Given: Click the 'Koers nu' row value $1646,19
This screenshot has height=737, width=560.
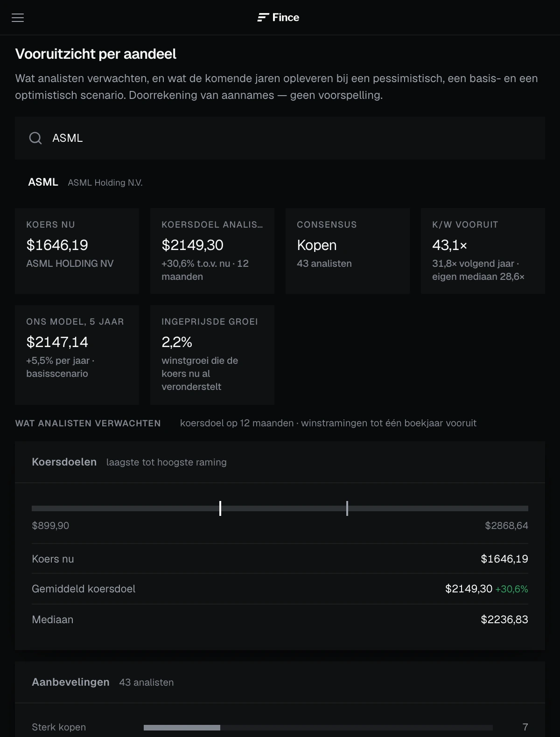Looking at the screenshot, I should pos(504,559).
